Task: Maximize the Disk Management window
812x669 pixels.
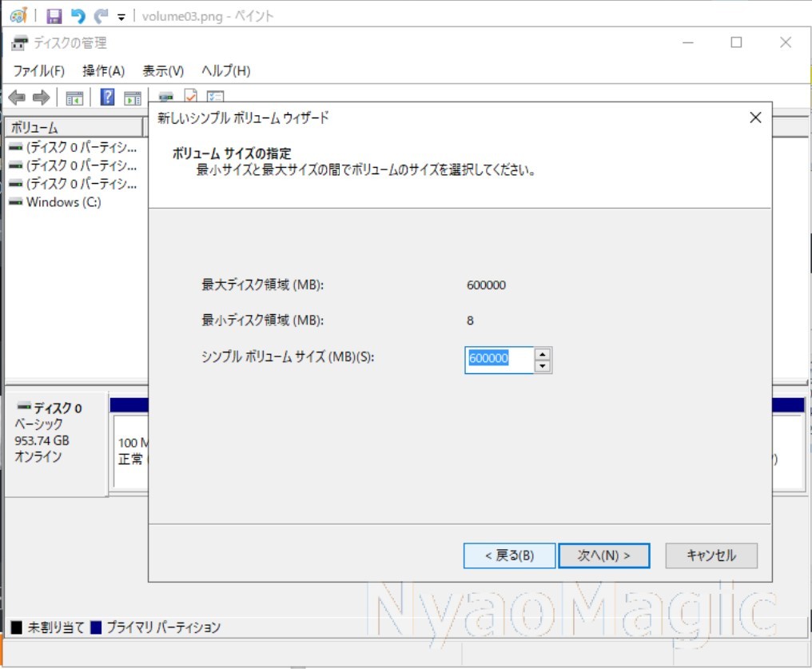Action: [736, 43]
